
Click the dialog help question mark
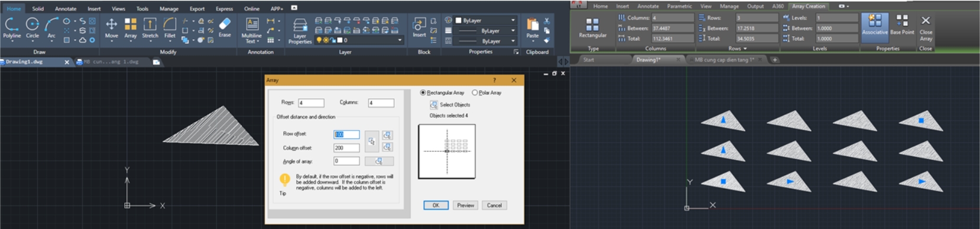click(495, 80)
